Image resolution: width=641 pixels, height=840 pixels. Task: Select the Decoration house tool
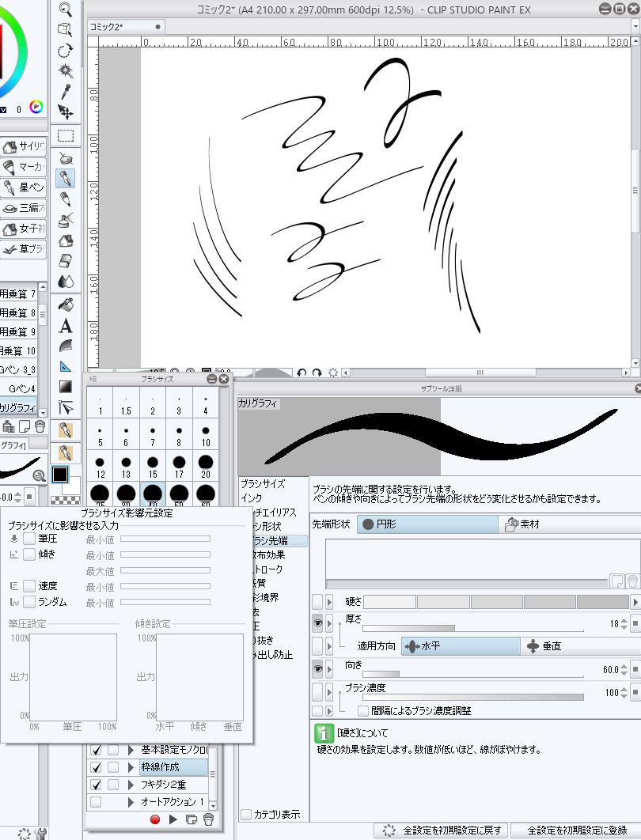pos(66,240)
